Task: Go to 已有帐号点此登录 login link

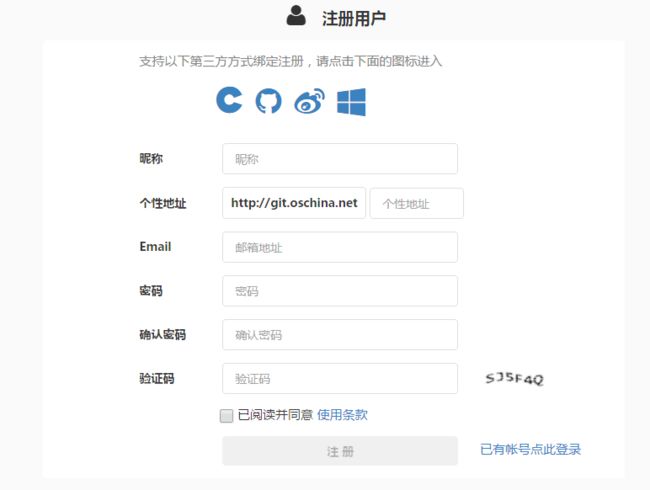Action: (x=530, y=449)
